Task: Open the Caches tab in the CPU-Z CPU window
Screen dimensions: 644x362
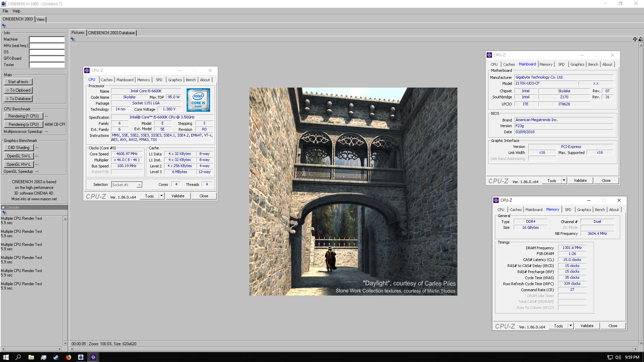Action: pyautogui.click(x=107, y=80)
